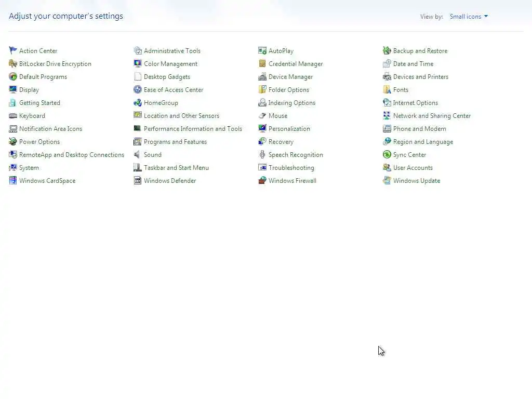Open the Region and Language link
This screenshot has width=532, height=399.
pos(423,142)
